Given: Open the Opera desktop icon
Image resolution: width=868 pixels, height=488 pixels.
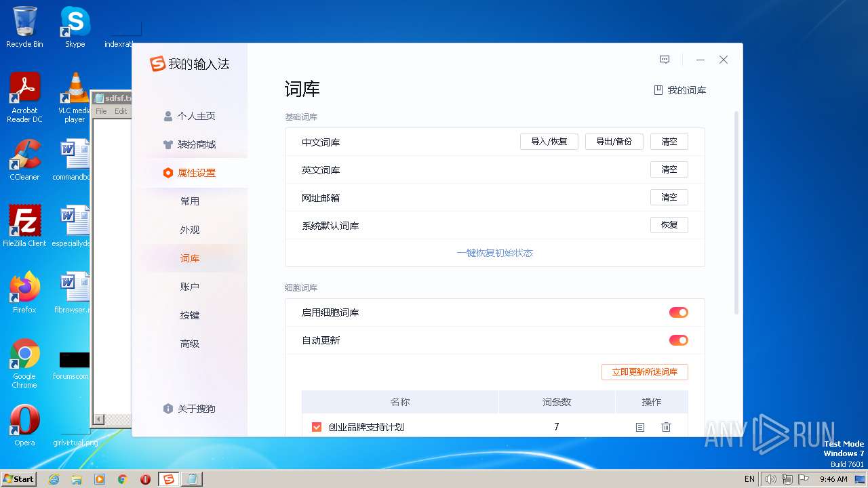Looking at the screenshot, I should [24, 426].
